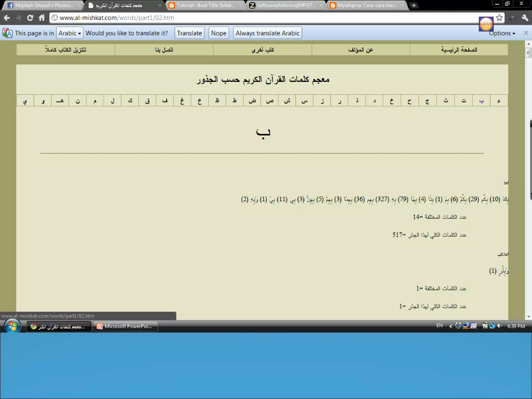Click the page vertical scrollbar down arrow
The width and height of the screenshot is (532, 399).
(529, 317)
